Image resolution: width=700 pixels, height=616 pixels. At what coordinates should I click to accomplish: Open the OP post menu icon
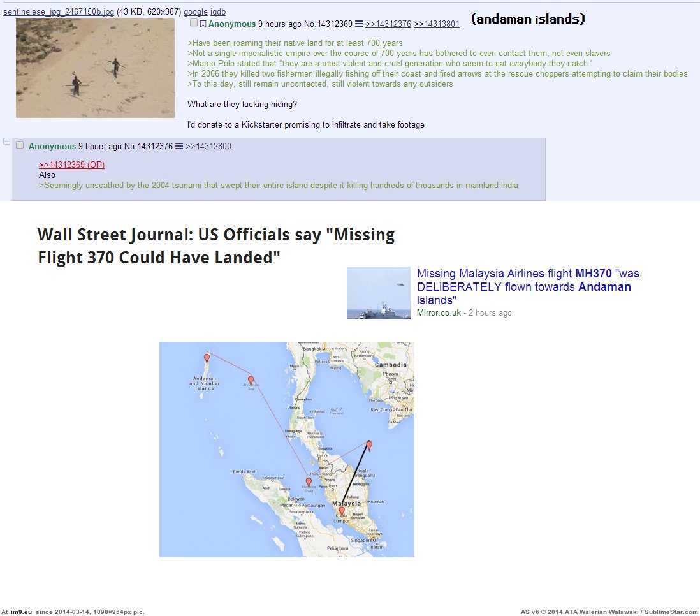coord(358,24)
